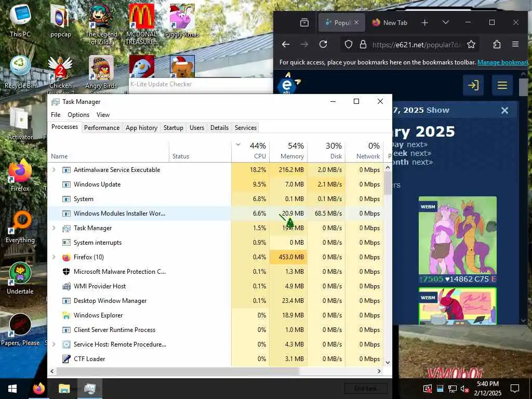Open the Everything search shortcut

[x=20, y=228]
